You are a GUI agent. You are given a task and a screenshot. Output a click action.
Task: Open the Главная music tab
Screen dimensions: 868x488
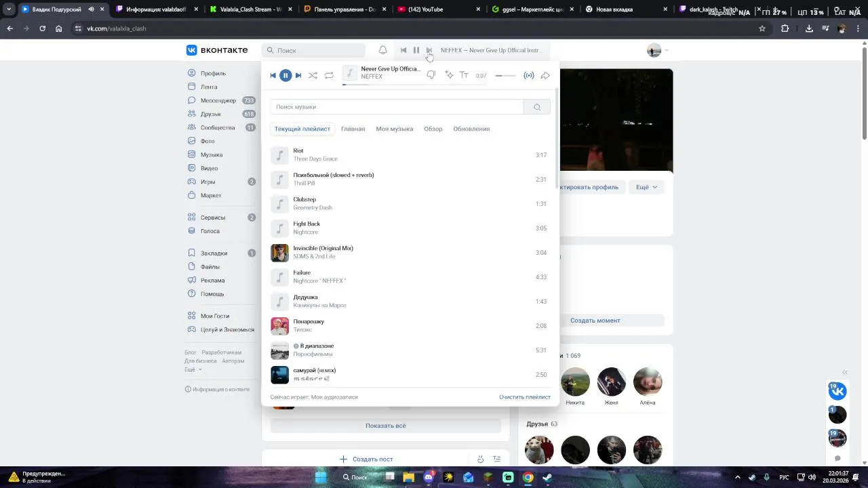pos(353,129)
